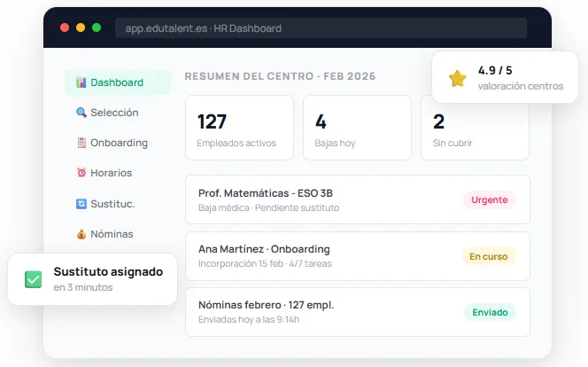Click the gold star rating icon
The width and height of the screenshot is (588, 367).
click(x=458, y=78)
